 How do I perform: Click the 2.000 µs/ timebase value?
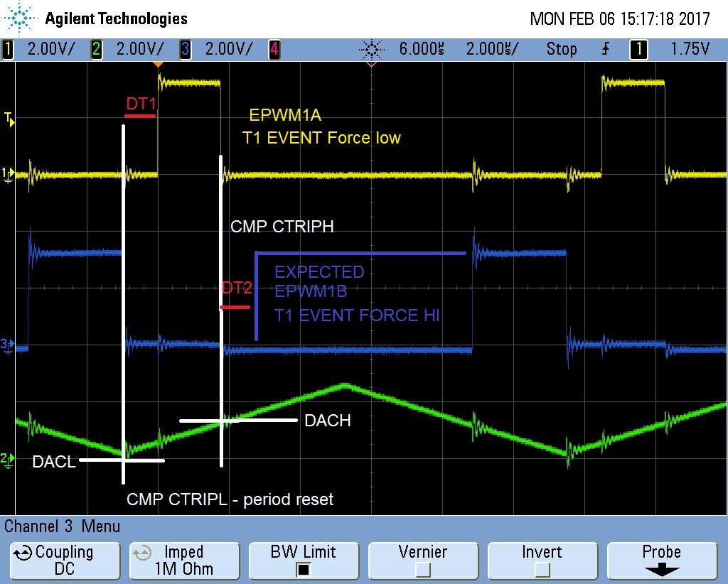(x=492, y=49)
